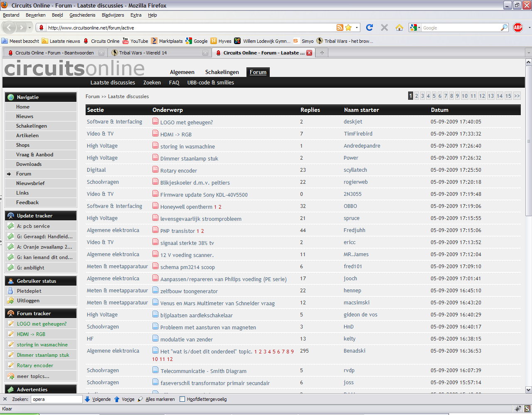Click the RSS feed icon in address bar

[x=340, y=27]
